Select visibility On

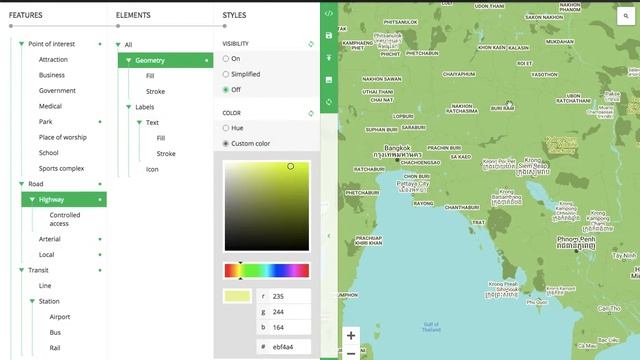point(226,59)
